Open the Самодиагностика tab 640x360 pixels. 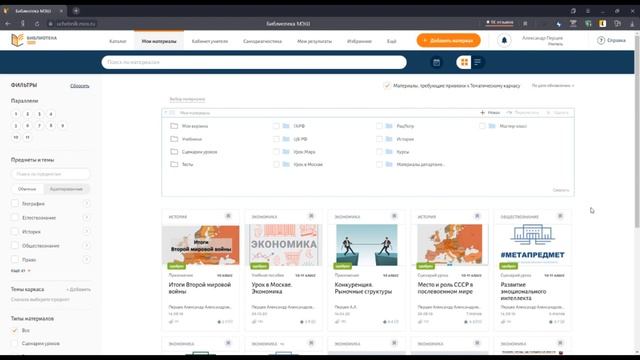[x=262, y=41]
